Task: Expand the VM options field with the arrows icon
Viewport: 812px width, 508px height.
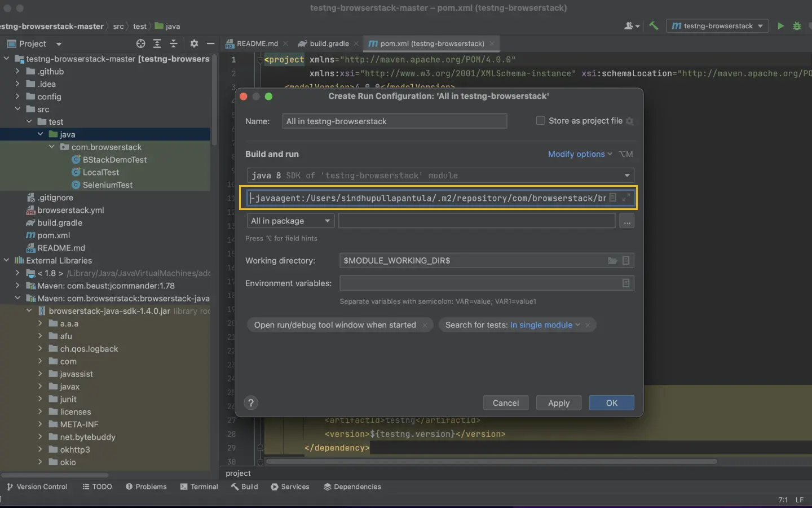Action: [626, 198]
